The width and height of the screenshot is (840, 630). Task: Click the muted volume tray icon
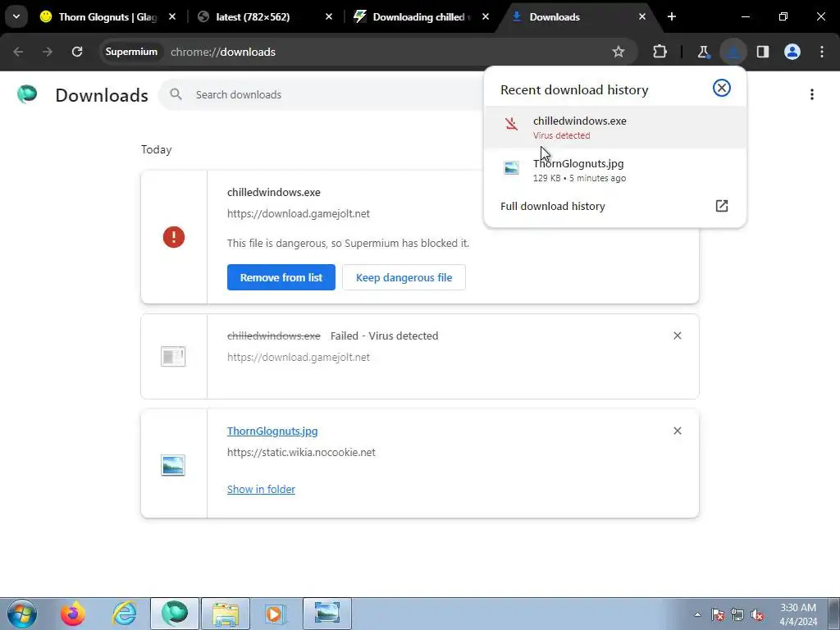pyautogui.click(x=757, y=614)
